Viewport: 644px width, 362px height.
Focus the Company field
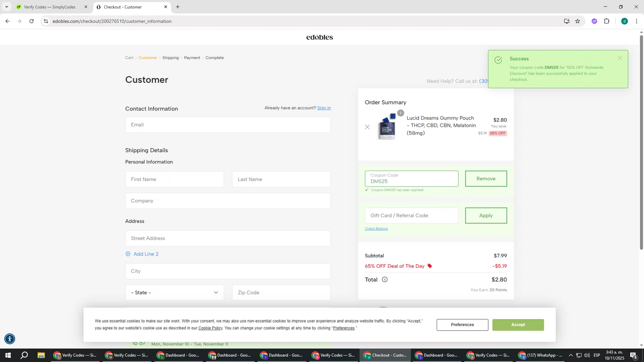point(228,201)
